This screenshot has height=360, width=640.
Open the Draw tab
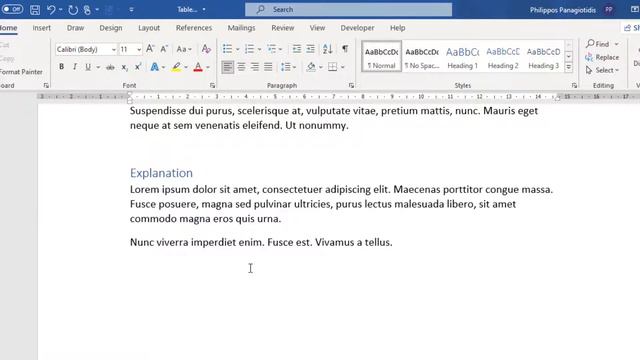(x=76, y=28)
